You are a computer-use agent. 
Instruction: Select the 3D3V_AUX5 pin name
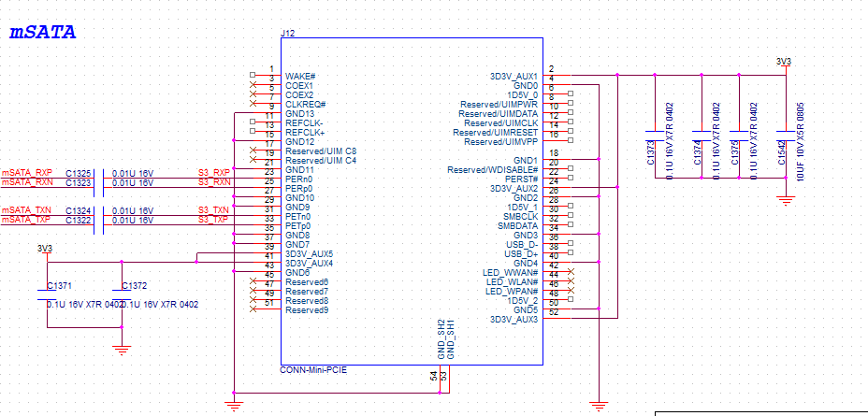point(309,254)
